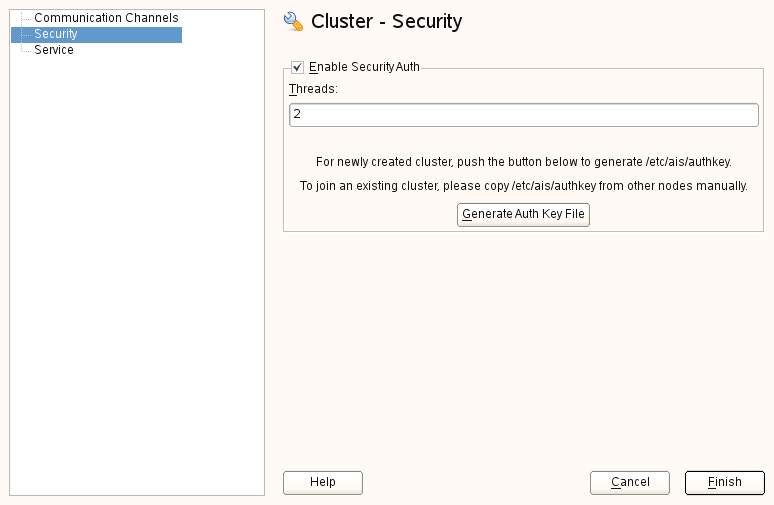
Task: Cancel the cluster configuration
Action: (x=630, y=482)
